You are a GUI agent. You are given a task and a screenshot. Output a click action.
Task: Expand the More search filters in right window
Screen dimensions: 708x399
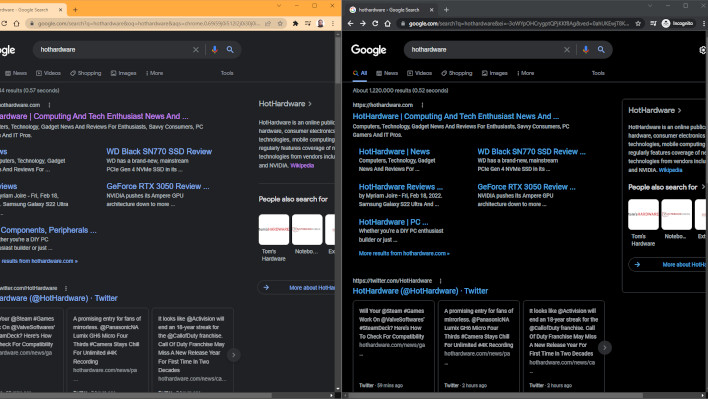[526, 73]
